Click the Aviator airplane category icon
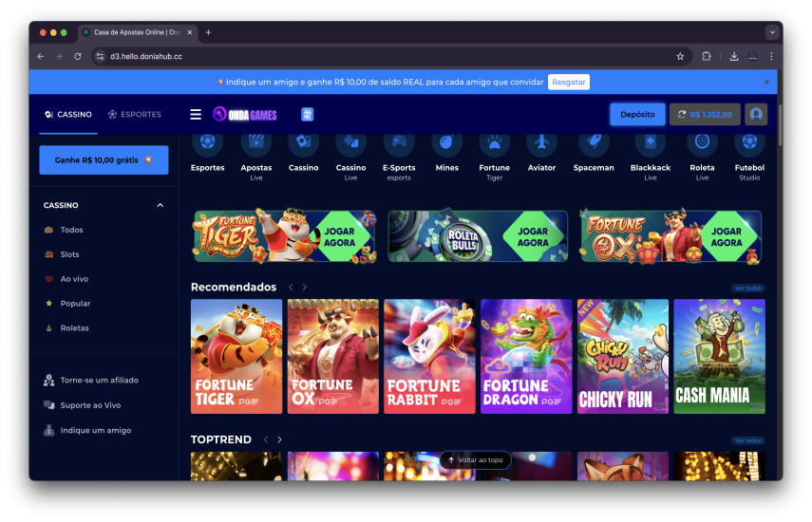The image size is (812, 522). (541, 143)
